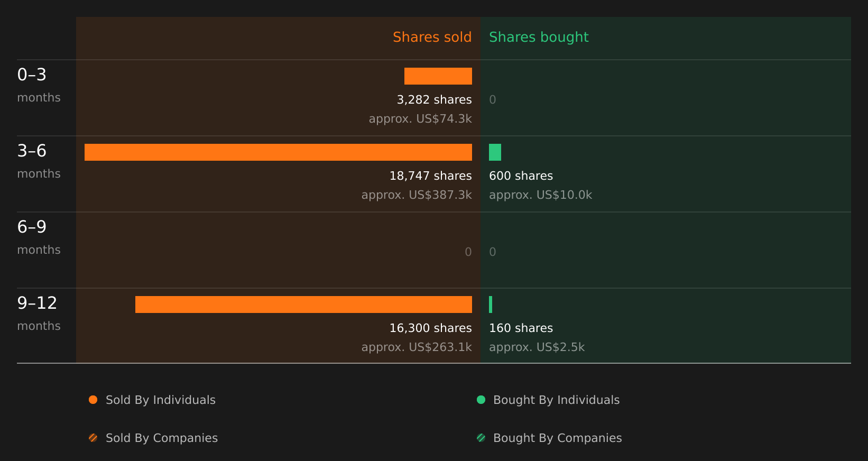
Task: Click the green 3–6 months bought bar
Action: pos(495,152)
